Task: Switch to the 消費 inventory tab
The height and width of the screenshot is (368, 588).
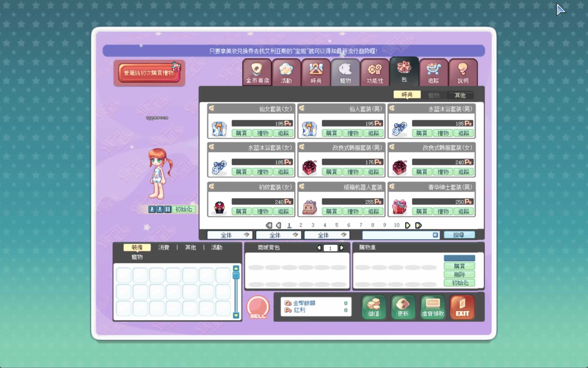Action: pyautogui.click(x=163, y=247)
